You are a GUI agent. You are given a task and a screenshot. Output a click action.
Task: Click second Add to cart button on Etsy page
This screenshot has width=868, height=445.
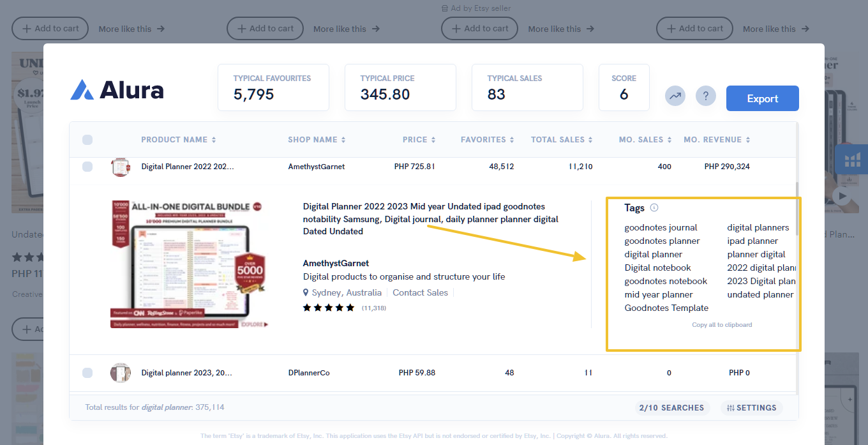[x=265, y=29]
